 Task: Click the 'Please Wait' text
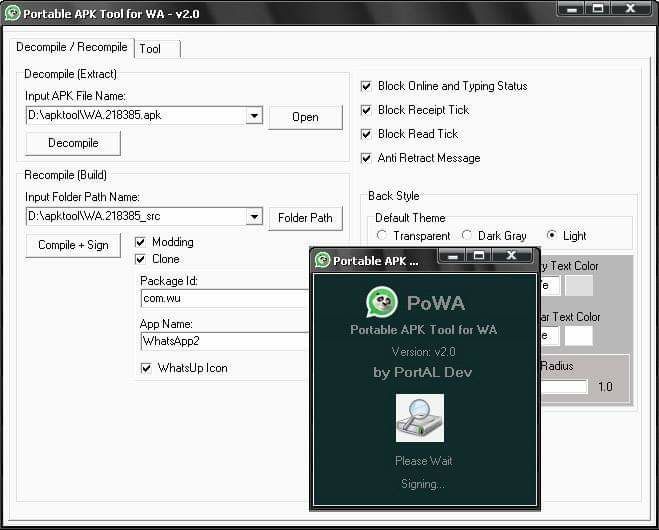click(x=424, y=461)
